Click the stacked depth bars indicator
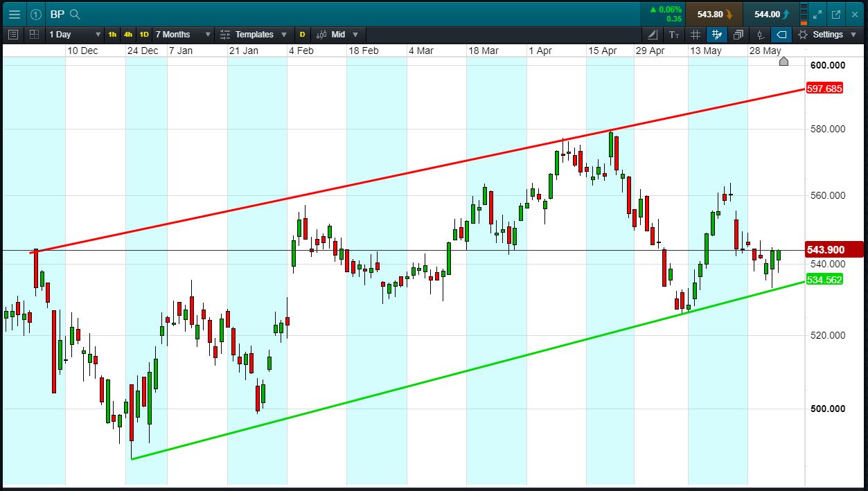 (x=803, y=14)
